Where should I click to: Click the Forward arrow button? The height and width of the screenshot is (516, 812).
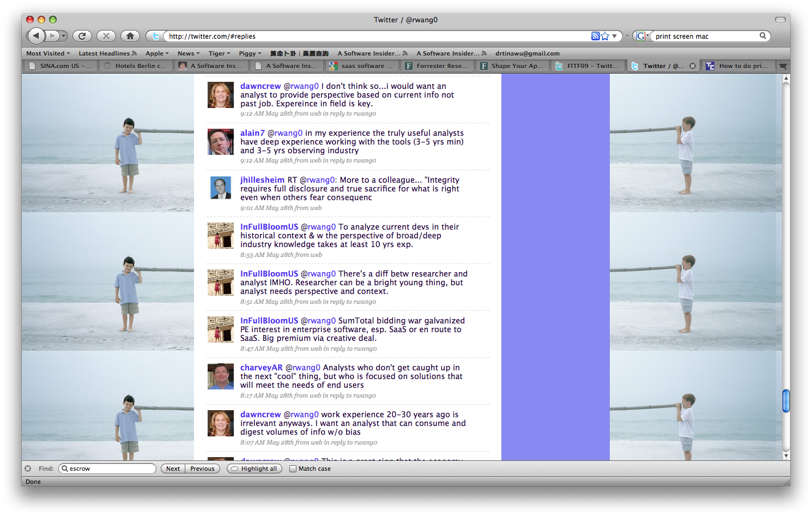(x=52, y=36)
